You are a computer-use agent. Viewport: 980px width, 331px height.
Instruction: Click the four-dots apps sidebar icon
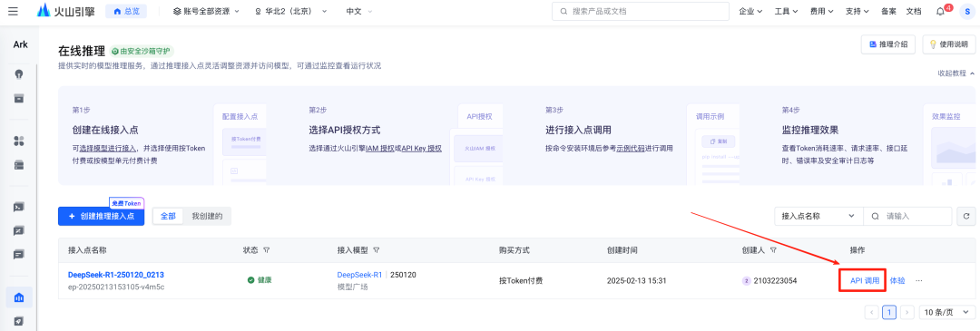click(19, 141)
